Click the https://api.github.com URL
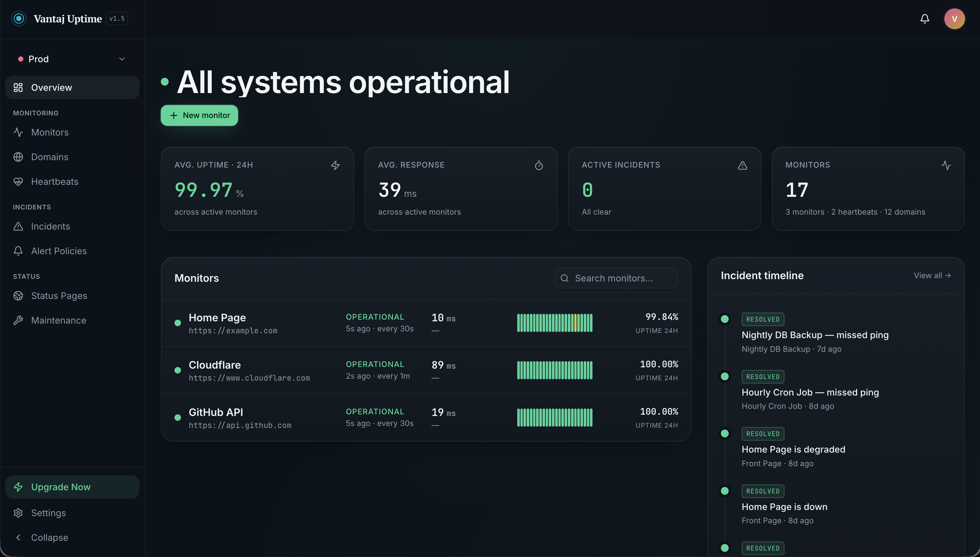 coord(240,425)
